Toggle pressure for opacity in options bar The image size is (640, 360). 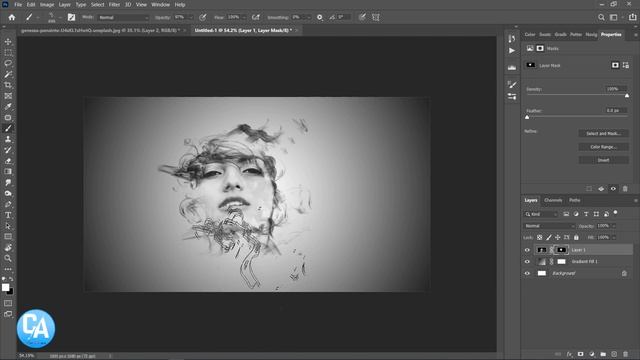coord(202,17)
